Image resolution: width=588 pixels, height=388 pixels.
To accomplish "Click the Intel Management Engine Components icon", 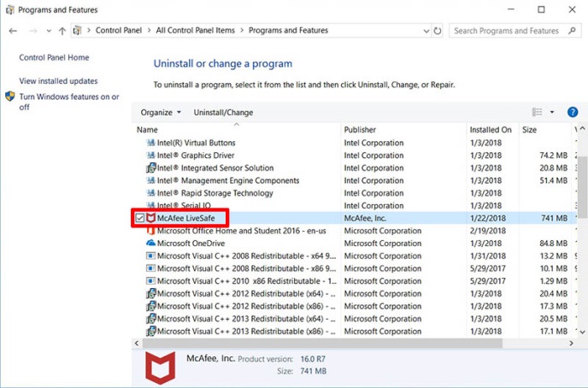I will [x=150, y=180].
